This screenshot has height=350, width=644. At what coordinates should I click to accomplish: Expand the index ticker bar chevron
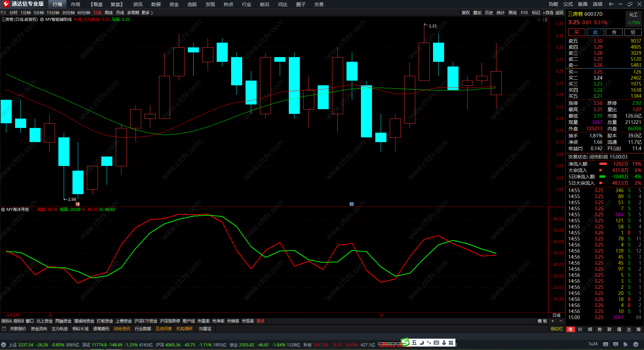(3, 345)
